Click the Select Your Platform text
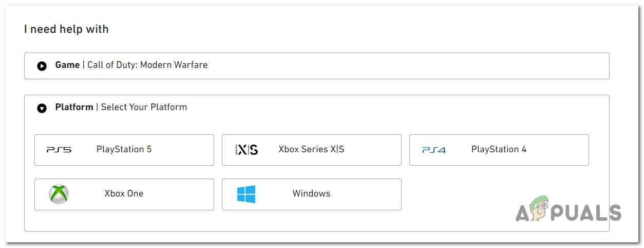The width and height of the screenshot is (644, 248). click(x=144, y=107)
